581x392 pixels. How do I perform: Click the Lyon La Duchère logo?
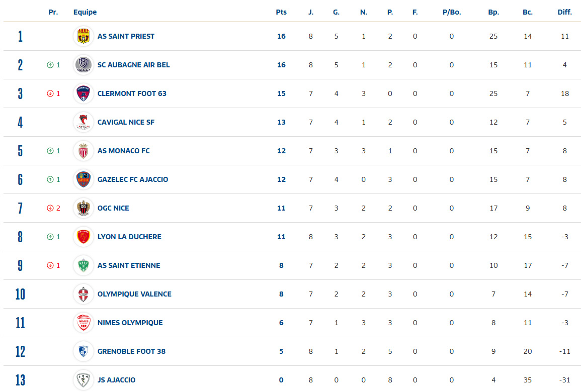pyautogui.click(x=83, y=237)
